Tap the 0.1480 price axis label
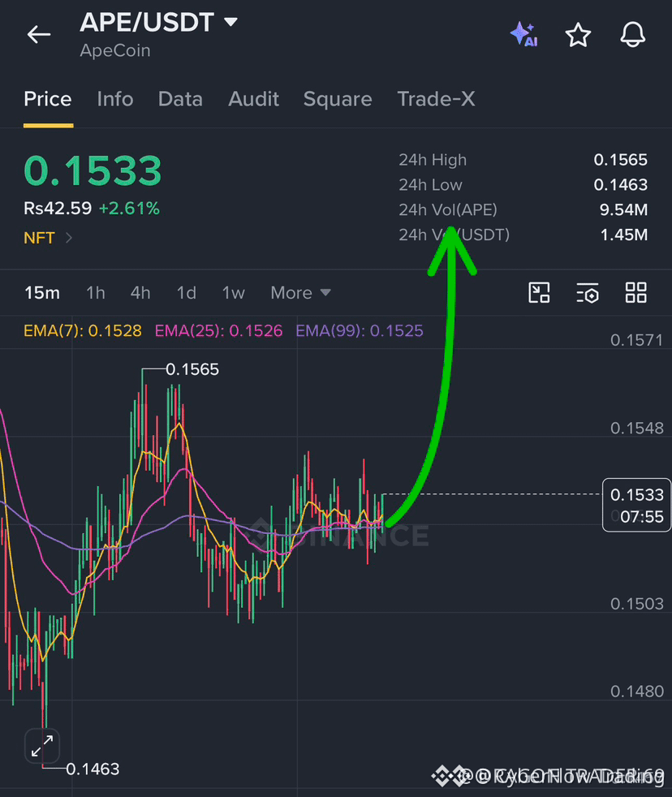 coord(637,691)
